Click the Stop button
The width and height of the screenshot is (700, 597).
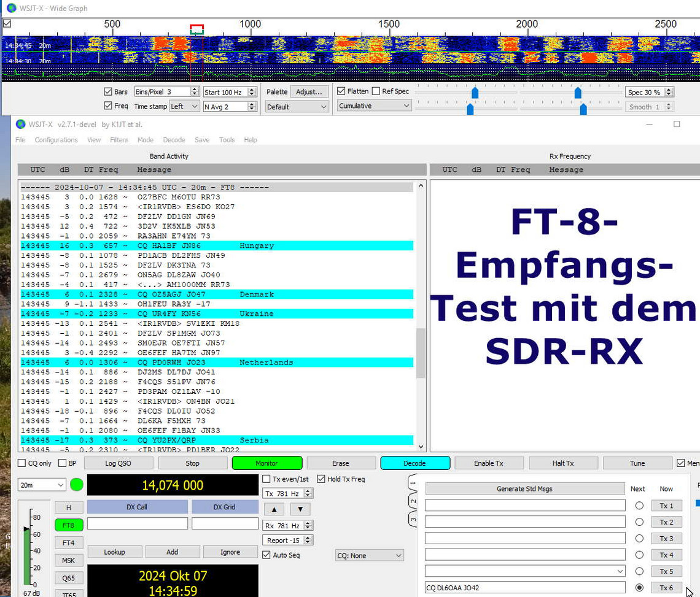pos(192,463)
